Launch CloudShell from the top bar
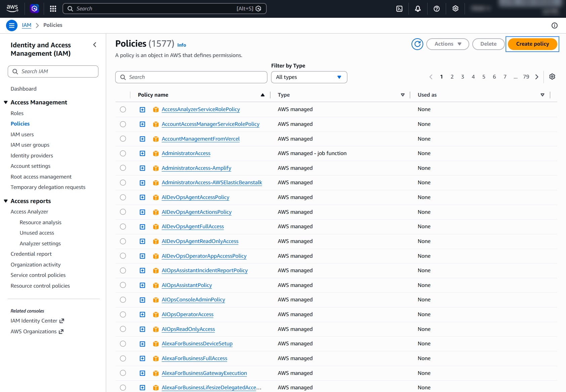Viewport: 566px width, 392px height. click(x=399, y=9)
